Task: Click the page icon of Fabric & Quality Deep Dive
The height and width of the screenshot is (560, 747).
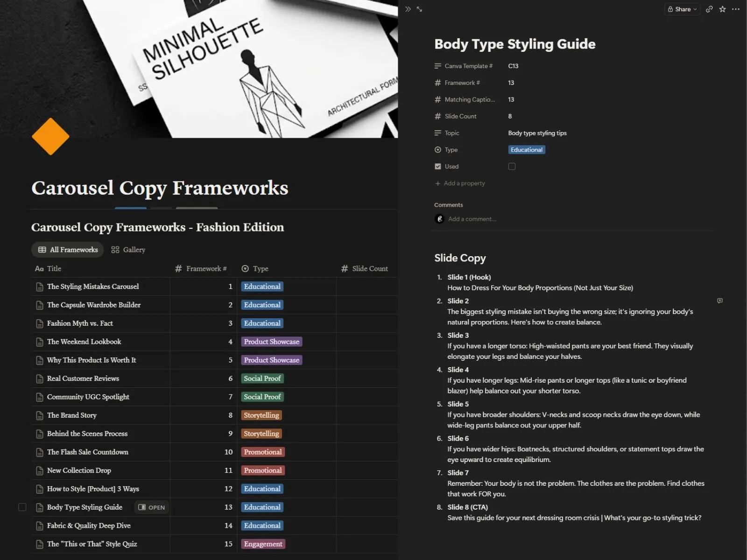Action: tap(40, 526)
